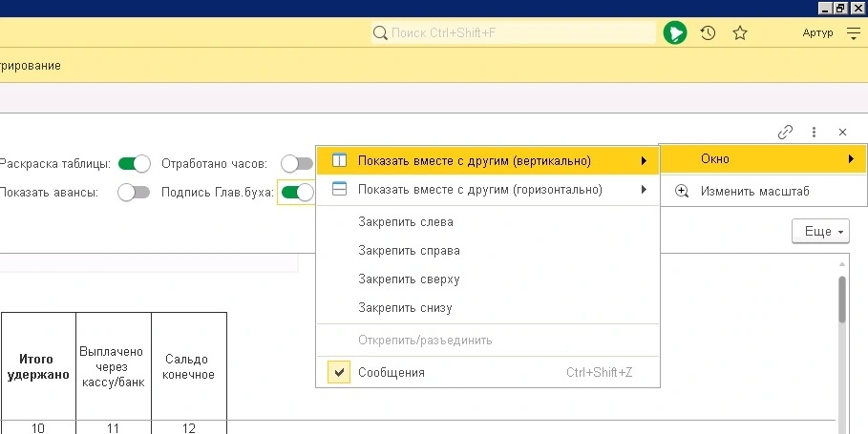868x434 pixels.
Task: Toggle the Подпись Глав.буха switch
Action: [x=298, y=193]
